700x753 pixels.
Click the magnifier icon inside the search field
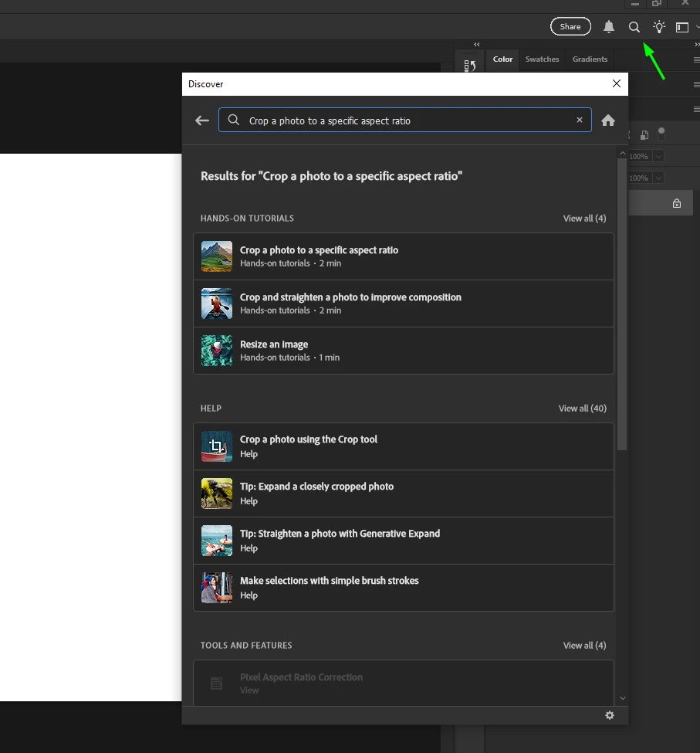234,120
